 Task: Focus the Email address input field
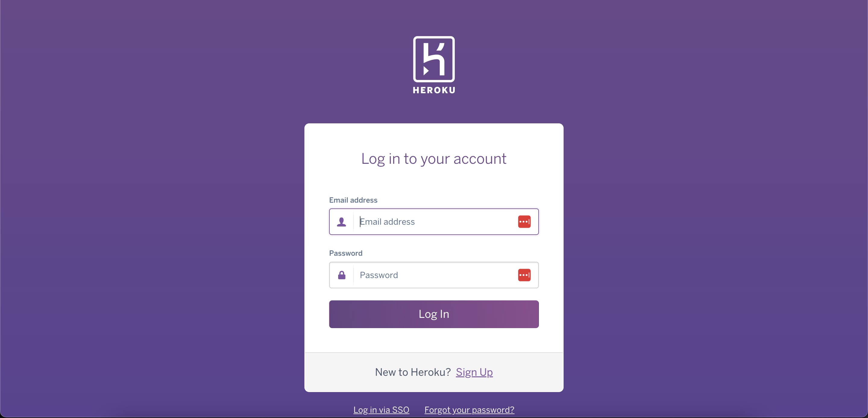(x=434, y=222)
